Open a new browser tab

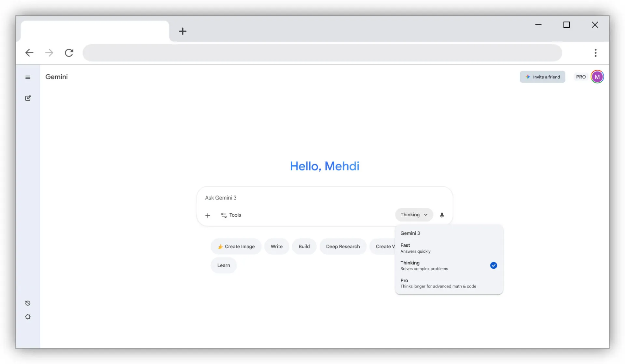tap(183, 31)
